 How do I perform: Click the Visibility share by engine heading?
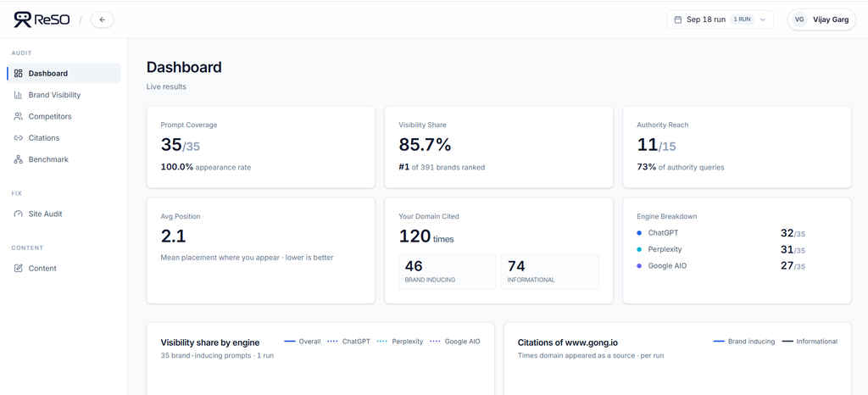(x=210, y=342)
